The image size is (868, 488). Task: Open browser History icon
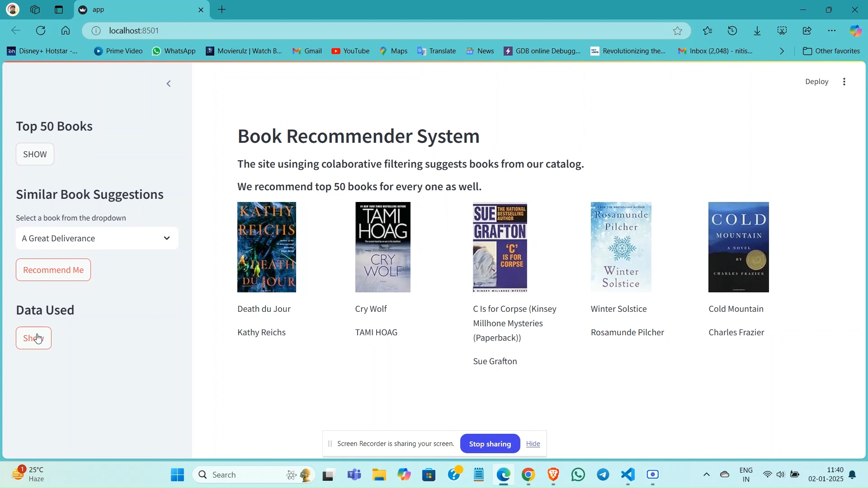click(x=733, y=31)
